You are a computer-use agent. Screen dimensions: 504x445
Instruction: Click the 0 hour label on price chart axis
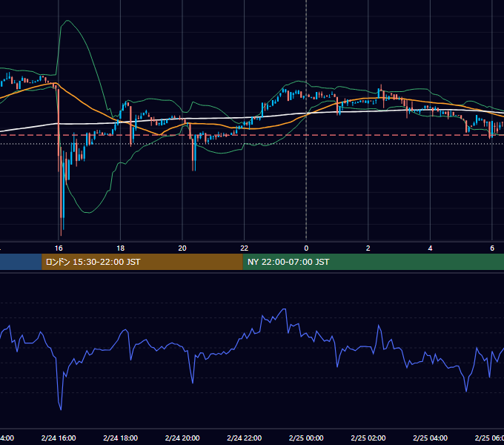coord(306,248)
